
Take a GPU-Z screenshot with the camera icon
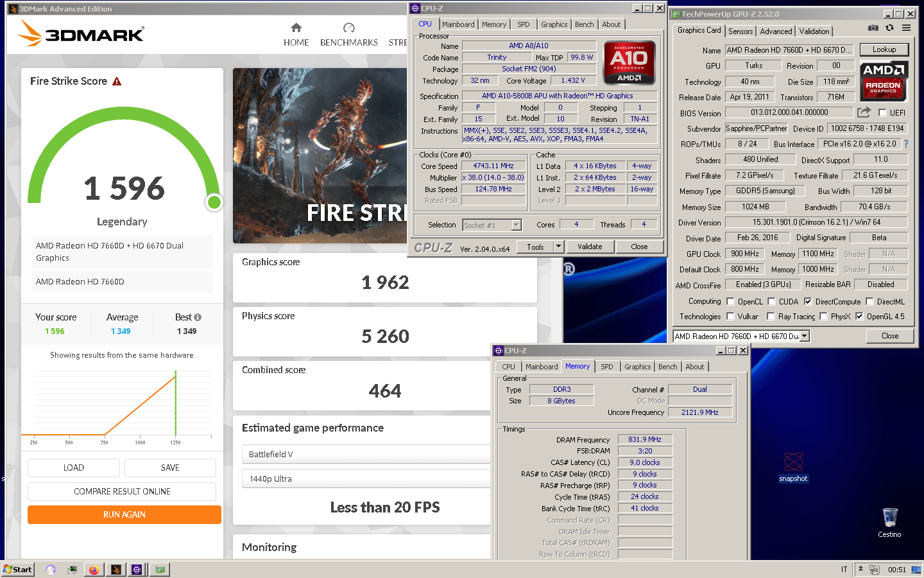[873, 28]
